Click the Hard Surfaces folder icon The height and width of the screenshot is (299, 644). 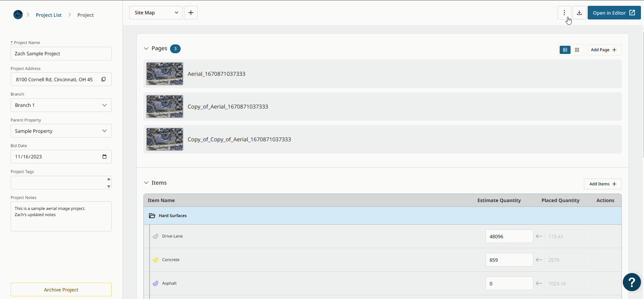[x=152, y=216]
